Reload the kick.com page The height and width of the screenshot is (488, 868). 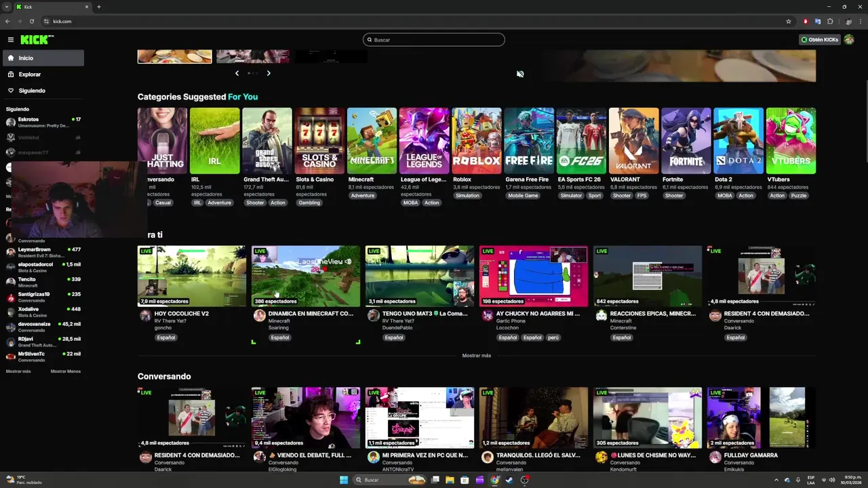click(x=31, y=21)
